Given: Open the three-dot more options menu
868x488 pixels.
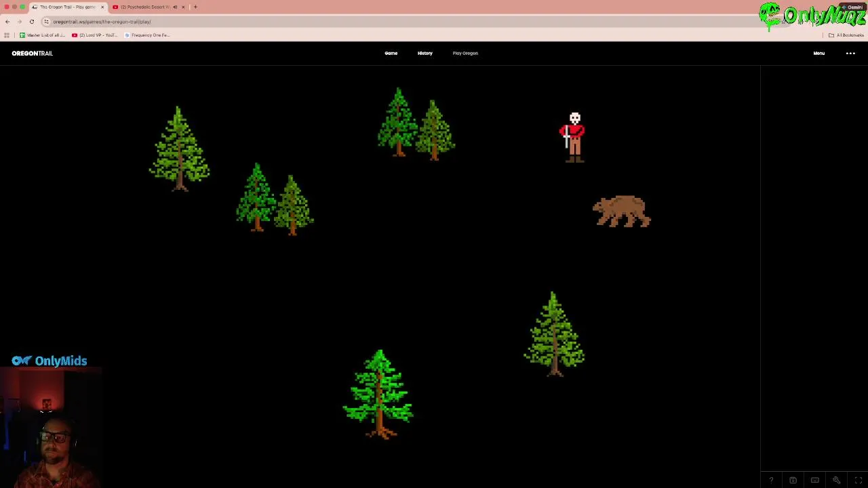Looking at the screenshot, I should [x=850, y=53].
